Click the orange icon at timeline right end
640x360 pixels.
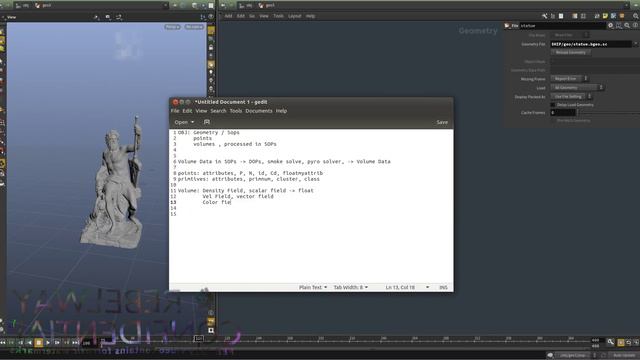[x=621, y=342]
